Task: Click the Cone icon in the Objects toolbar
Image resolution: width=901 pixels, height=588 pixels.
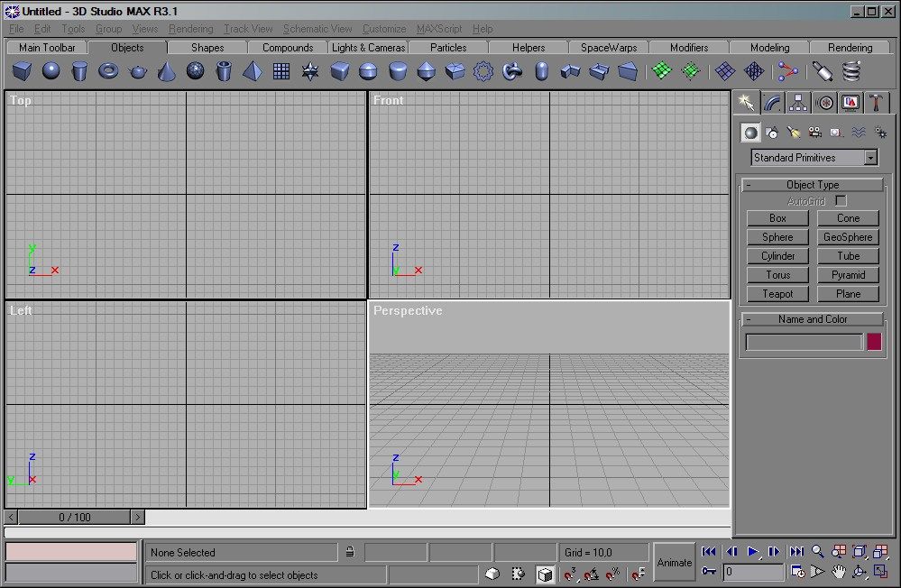Action: [167, 71]
